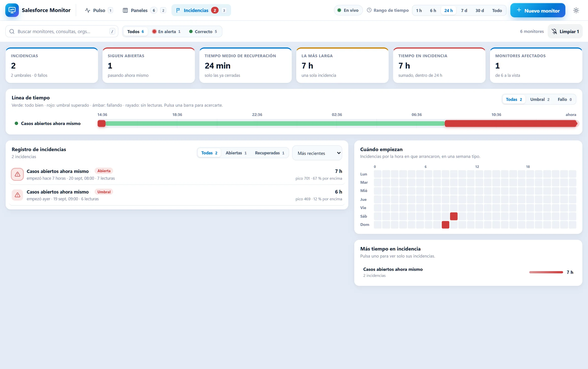The height and width of the screenshot is (369, 588).
Task: Select the 1 h time range
Action: tap(419, 11)
